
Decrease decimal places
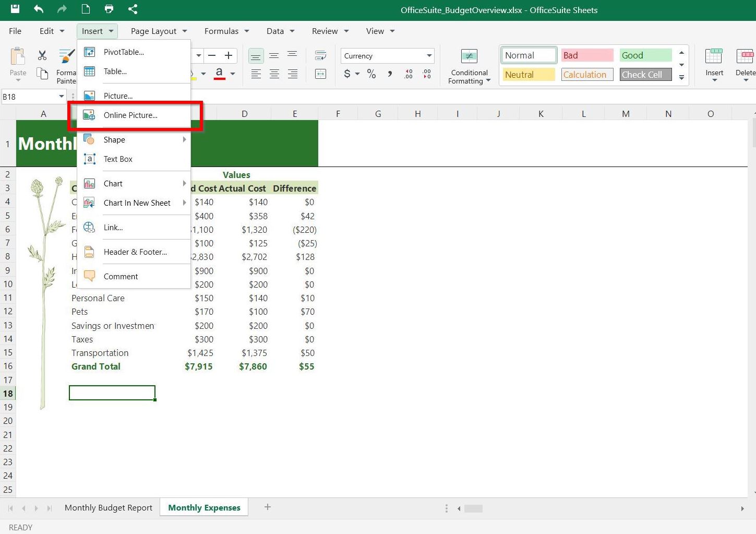[x=427, y=74]
